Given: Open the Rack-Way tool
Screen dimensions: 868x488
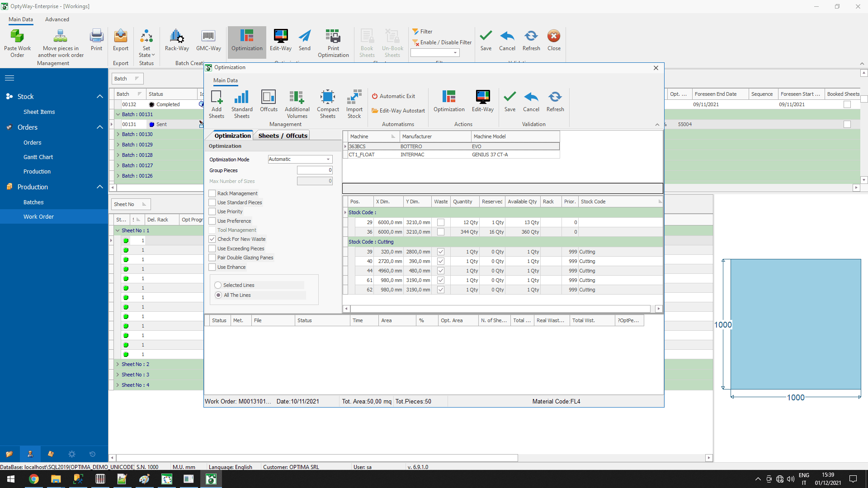Looking at the screenshot, I should point(177,40).
